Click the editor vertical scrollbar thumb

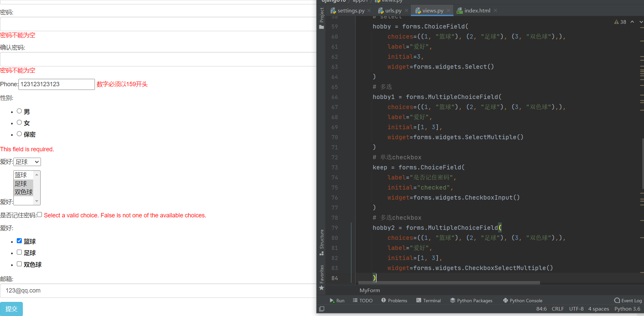coord(643,164)
